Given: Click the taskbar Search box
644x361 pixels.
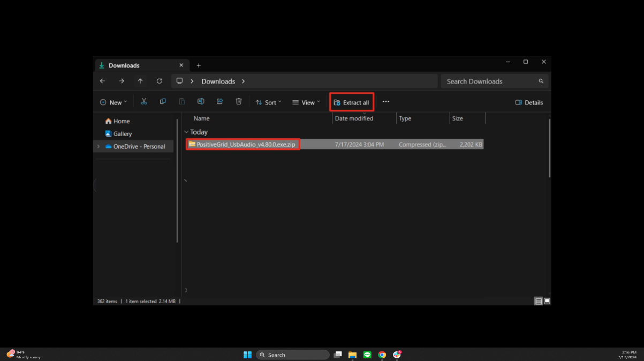Looking at the screenshot, I should (292, 355).
